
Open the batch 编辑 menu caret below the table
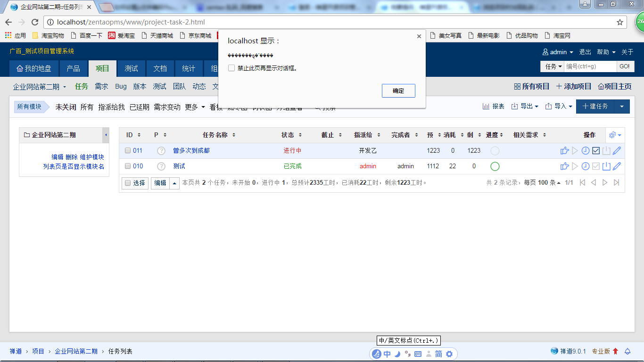click(x=174, y=183)
